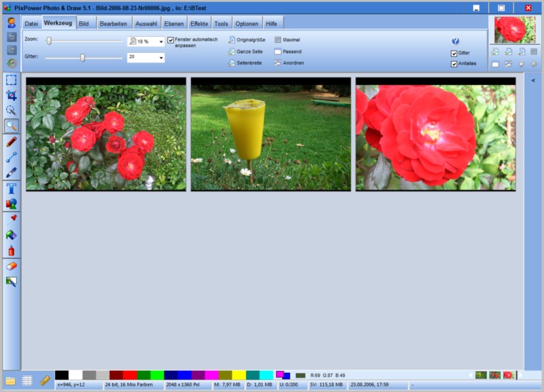This screenshot has width=544, height=392.
Task: Switch to the Bild tab
Action: (x=84, y=24)
